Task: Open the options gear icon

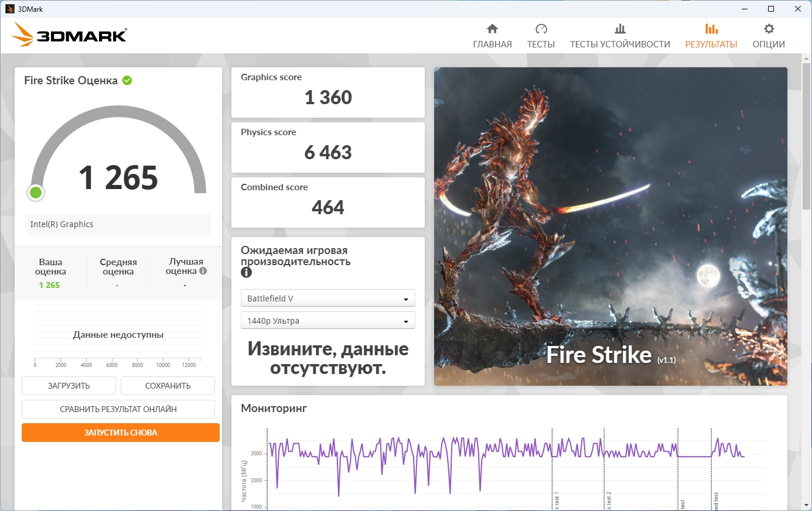Action: pos(769,29)
